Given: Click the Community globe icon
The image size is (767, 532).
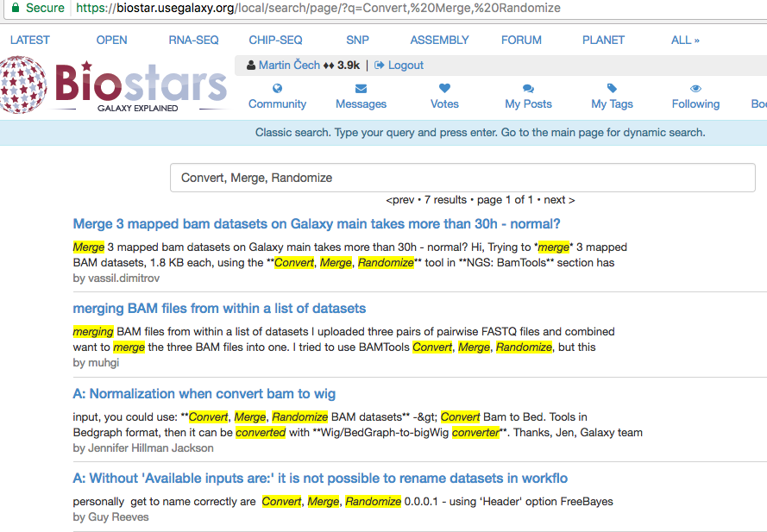Looking at the screenshot, I should (277, 89).
